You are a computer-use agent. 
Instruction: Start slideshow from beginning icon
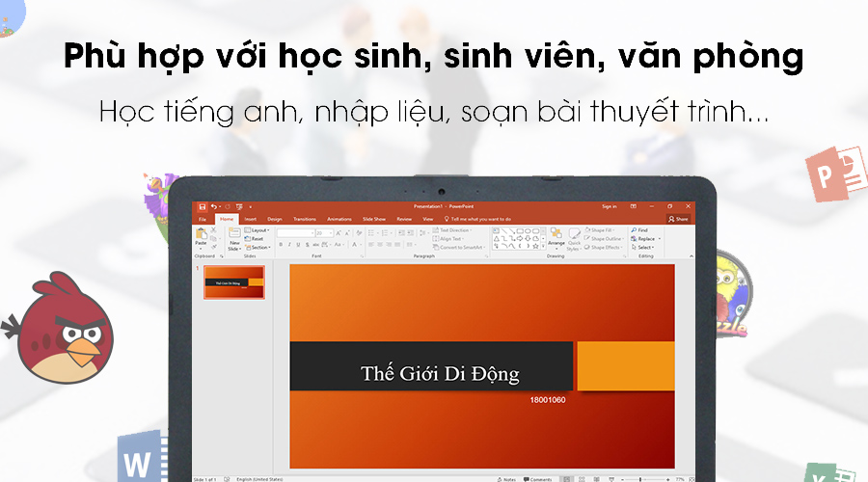point(239,207)
